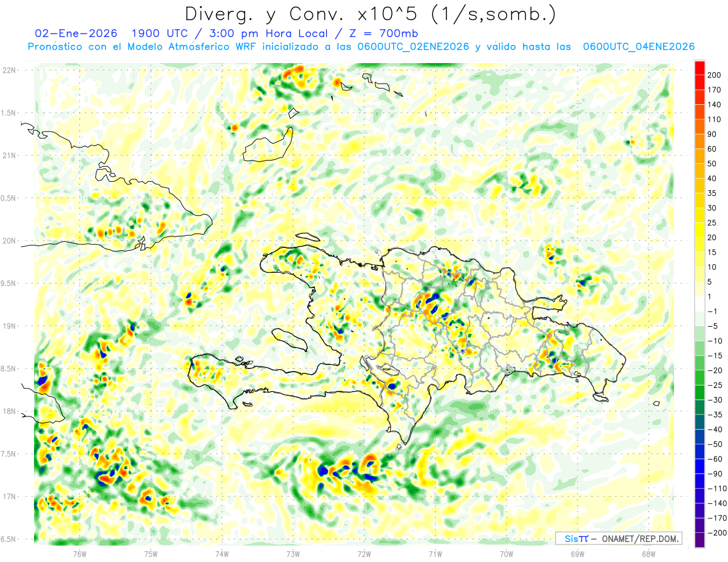The height and width of the screenshot is (562, 728).
Task: Click the white colorbar swatch between 1 and -1
Action: tap(699, 304)
